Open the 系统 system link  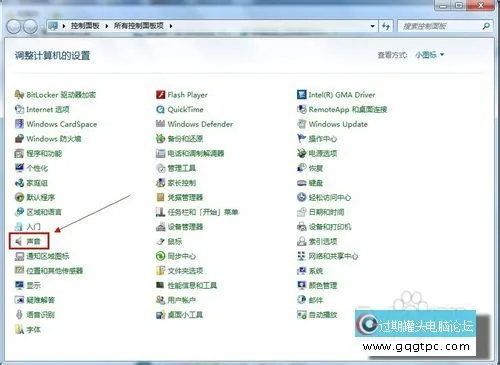(x=316, y=271)
